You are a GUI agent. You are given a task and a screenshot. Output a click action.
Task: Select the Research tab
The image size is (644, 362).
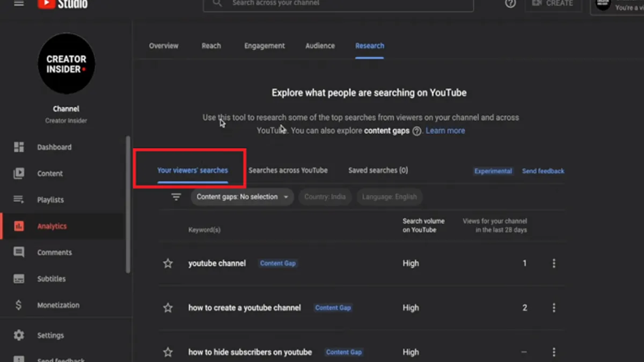point(370,46)
